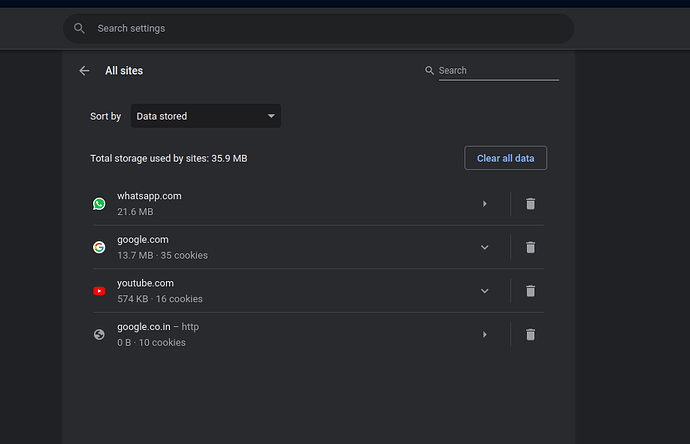Expand the youtube.com entry chevron
Viewport: 690px width, 444px height.
tap(485, 291)
